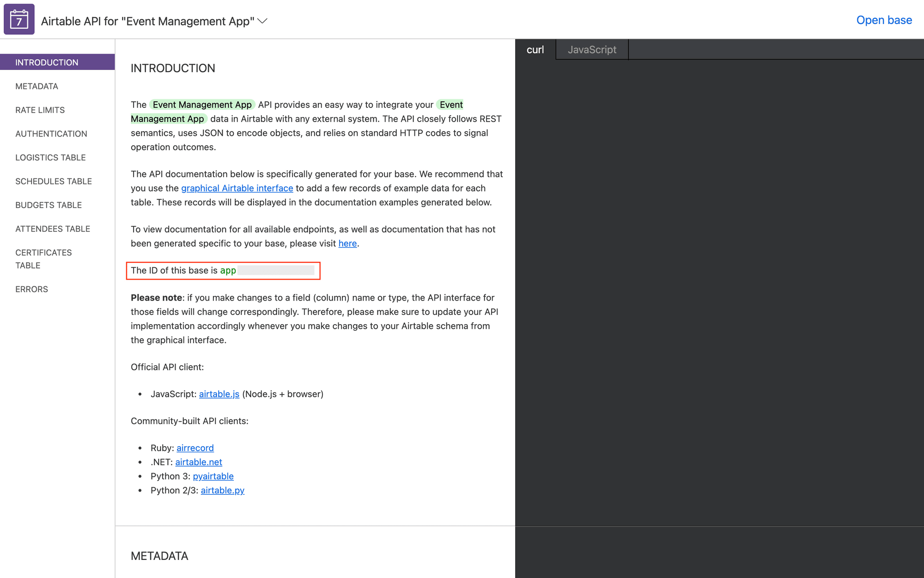Switch to the JavaScript code tab
The height and width of the screenshot is (578, 924).
[x=592, y=49]
